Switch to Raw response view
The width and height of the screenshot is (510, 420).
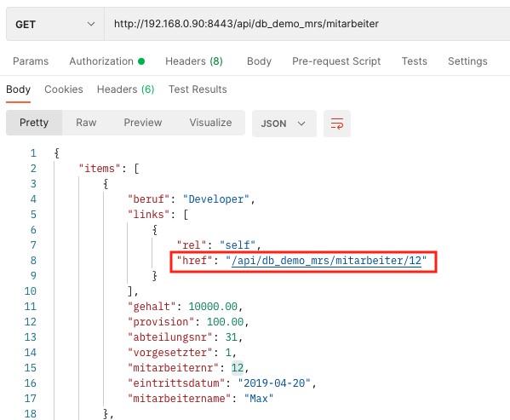pyautogui.click(x=86, y=123)
